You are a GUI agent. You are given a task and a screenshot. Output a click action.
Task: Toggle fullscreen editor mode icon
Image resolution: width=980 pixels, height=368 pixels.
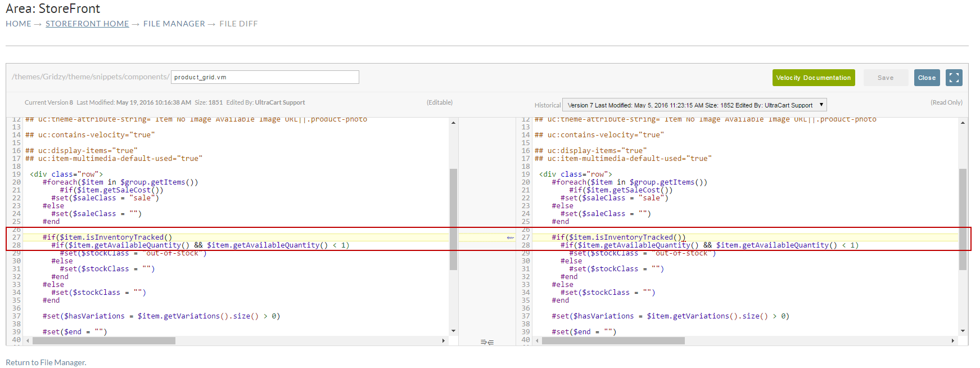pyautogui.click(x=954, y=78)
